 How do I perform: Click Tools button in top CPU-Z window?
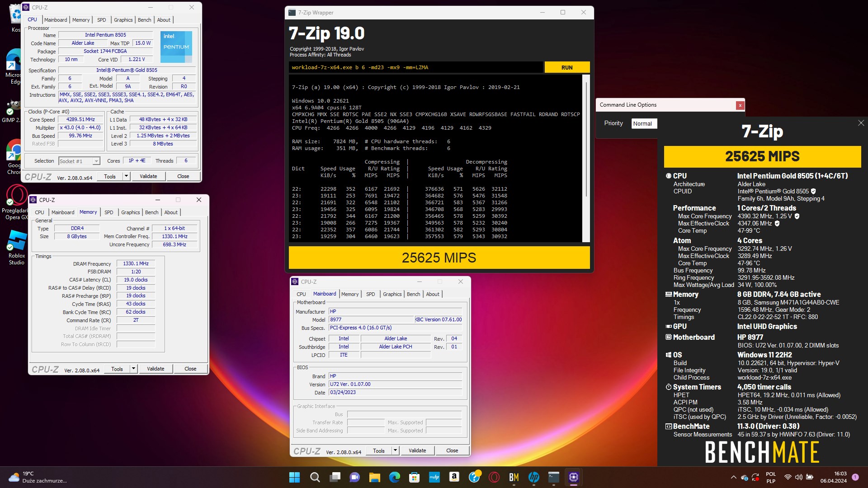coord(110,176)
